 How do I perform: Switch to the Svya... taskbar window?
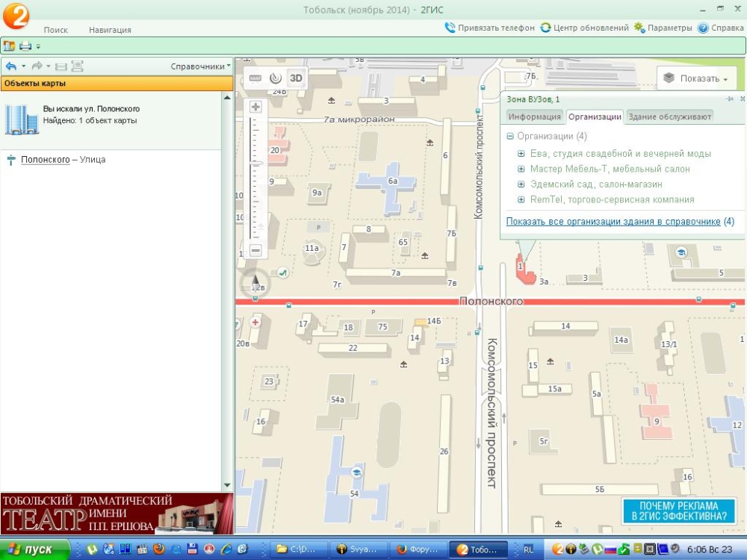[x=359, y=550]
